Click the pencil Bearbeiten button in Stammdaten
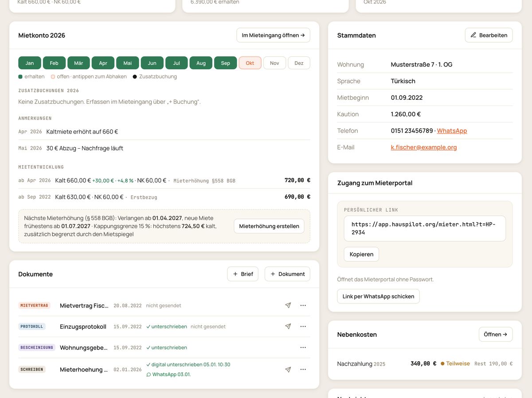 (489, 35)
